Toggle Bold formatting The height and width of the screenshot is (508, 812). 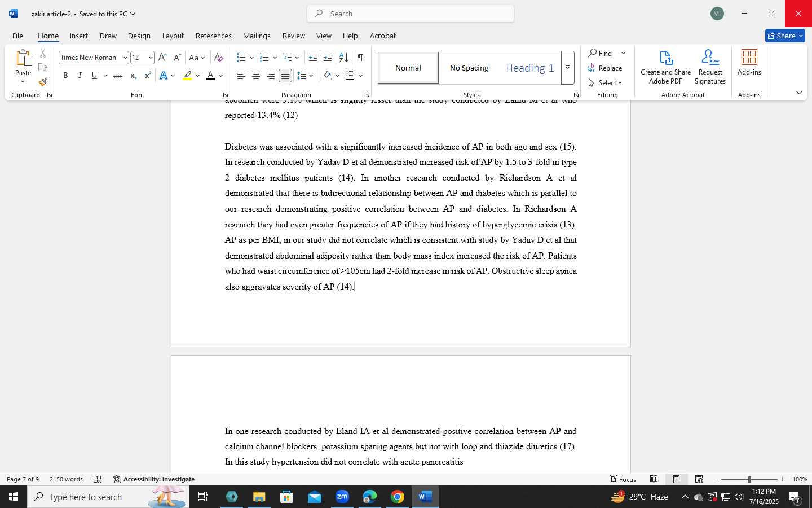[65, 76]
